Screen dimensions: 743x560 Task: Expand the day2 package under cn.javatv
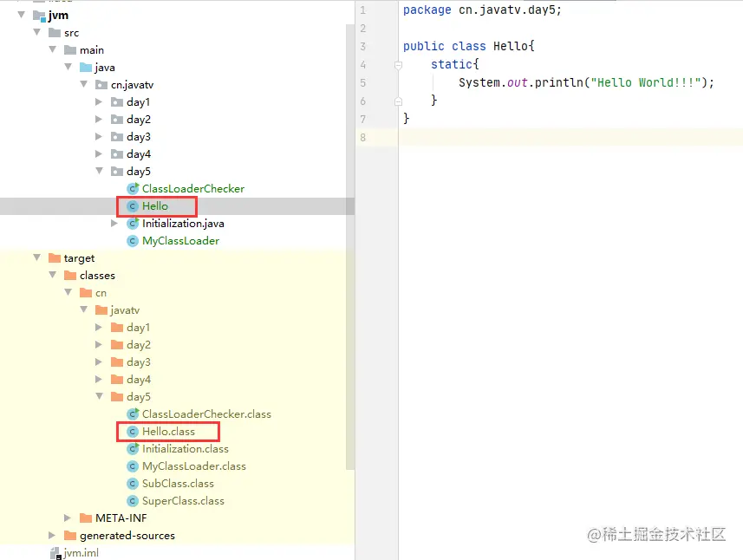99,119
